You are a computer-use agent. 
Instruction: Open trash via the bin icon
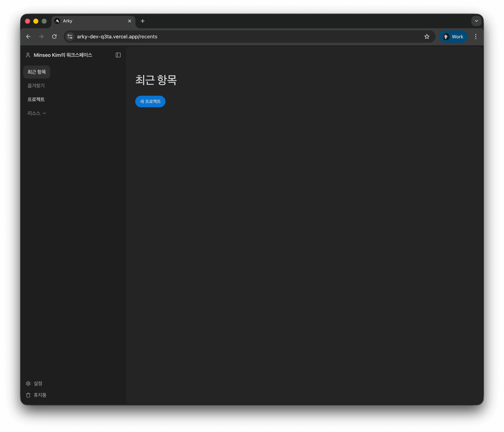[28, 395]
